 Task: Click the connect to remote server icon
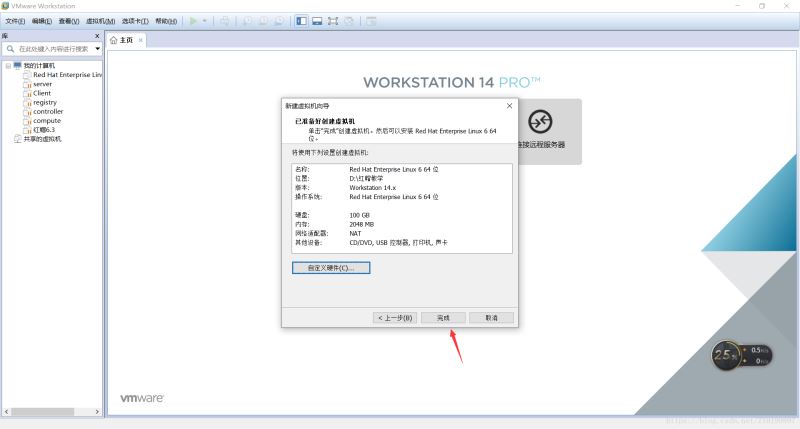click(541, 121)
